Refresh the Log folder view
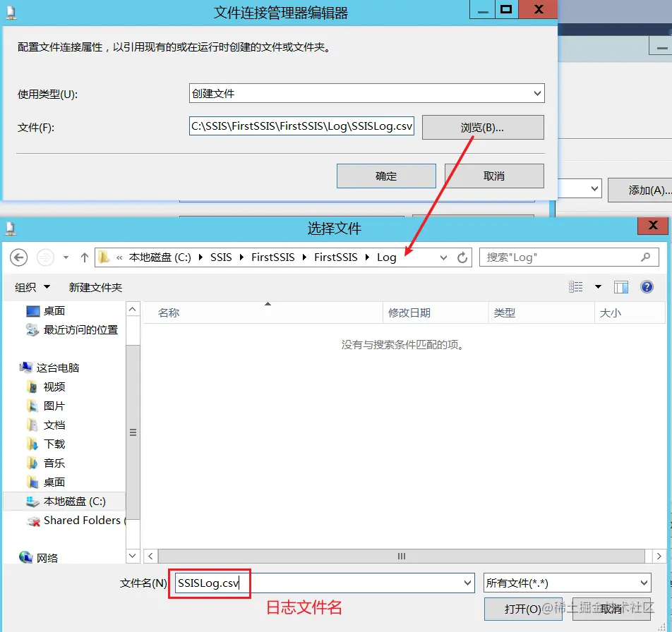 [x=462, y=257]
